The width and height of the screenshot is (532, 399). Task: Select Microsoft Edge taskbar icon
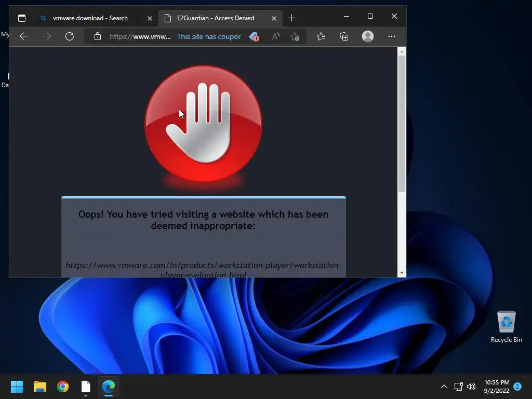point(109,387)
